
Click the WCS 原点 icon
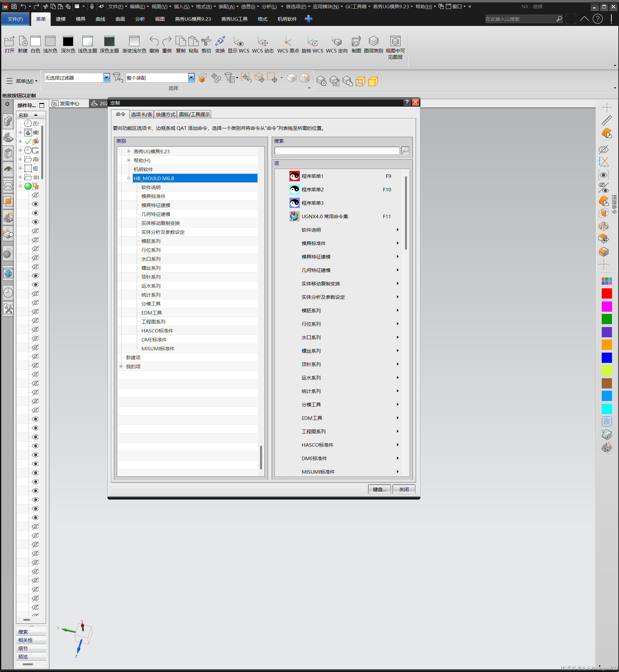[288, 42]
